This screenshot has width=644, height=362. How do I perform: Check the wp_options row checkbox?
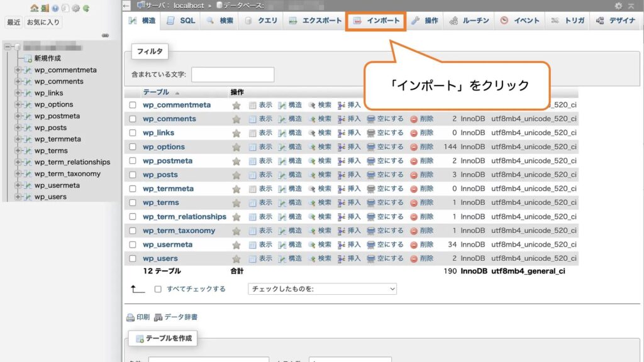[133, 147]
